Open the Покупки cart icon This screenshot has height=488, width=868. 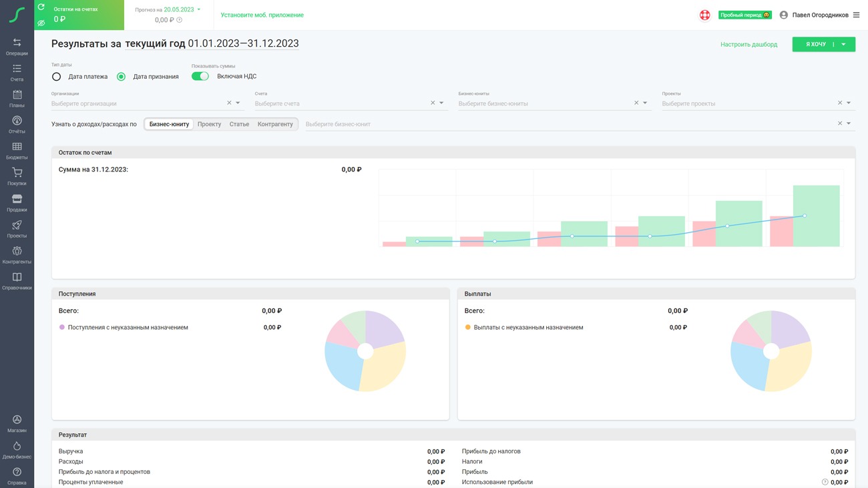(17, 176)
